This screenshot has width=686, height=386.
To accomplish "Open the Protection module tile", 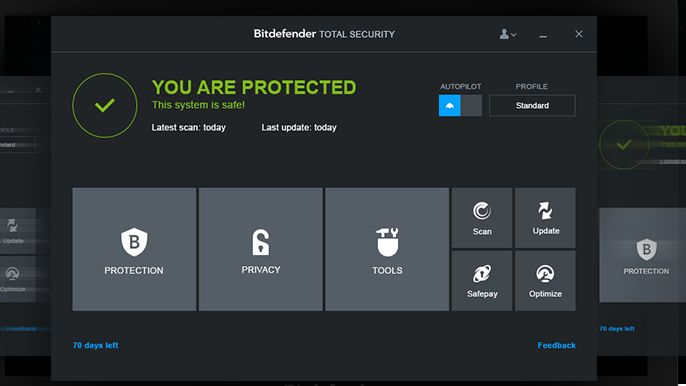I will coord(134,249).
